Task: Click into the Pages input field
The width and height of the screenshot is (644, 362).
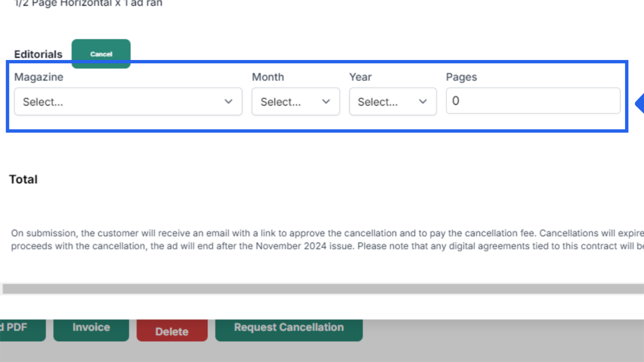Action: pos(533,101)
